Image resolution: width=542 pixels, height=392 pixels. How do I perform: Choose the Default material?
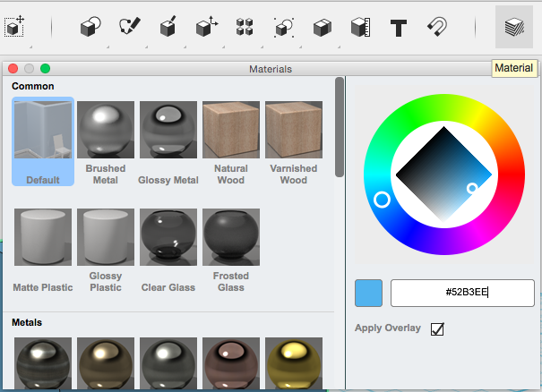click(43, 141)
